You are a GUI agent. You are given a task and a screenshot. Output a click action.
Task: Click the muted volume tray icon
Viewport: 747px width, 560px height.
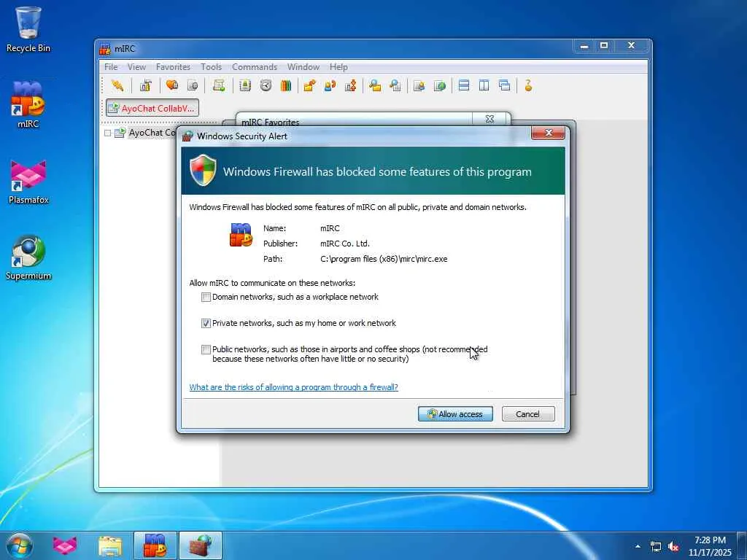pyautogui.click(x=673, y=547)
